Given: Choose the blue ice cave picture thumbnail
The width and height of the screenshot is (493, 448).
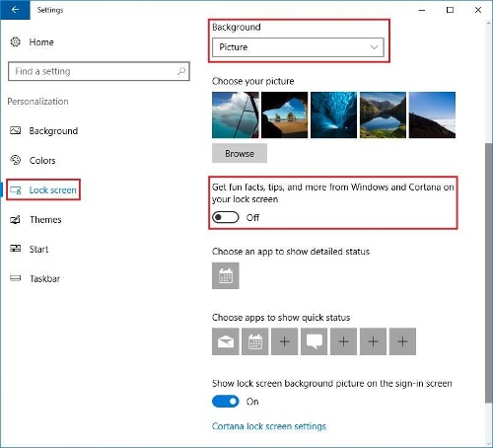Looking at the screenshot, I should [333, 114].
